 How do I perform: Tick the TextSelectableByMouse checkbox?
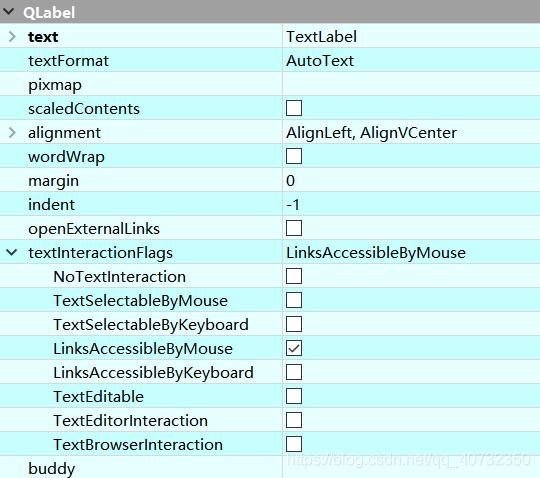click(294, 300)
